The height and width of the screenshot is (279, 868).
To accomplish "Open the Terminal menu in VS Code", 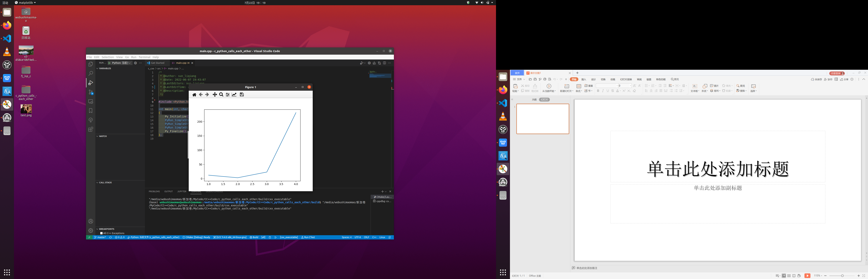I will click(x=144, y=57).
